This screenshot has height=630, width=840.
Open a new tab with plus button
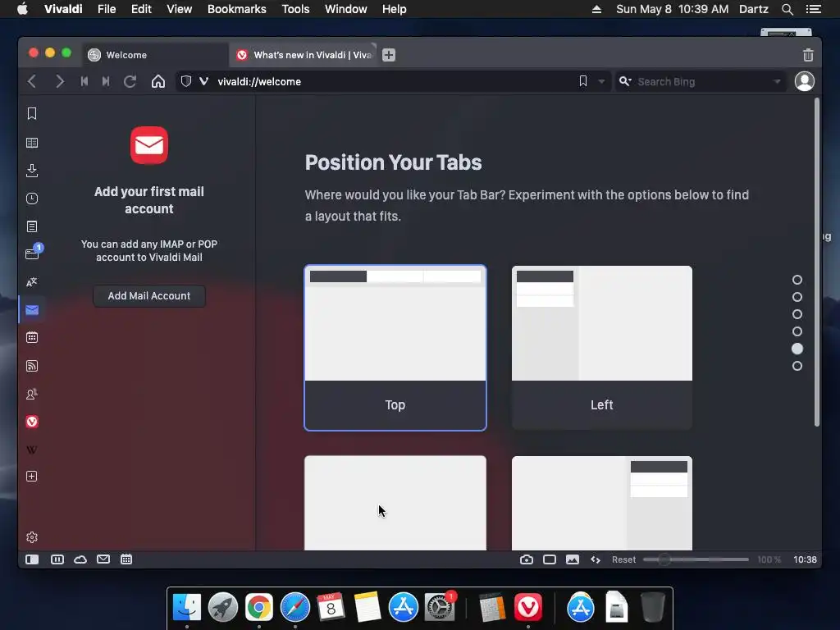tap(389, 55)
